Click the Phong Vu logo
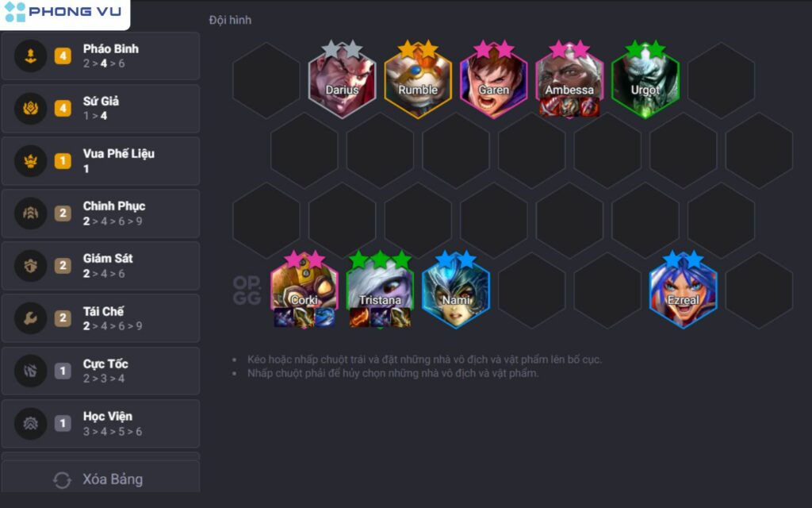Image resolution: width=812 pixels, height=508 pixels. (x=64, y=13)
